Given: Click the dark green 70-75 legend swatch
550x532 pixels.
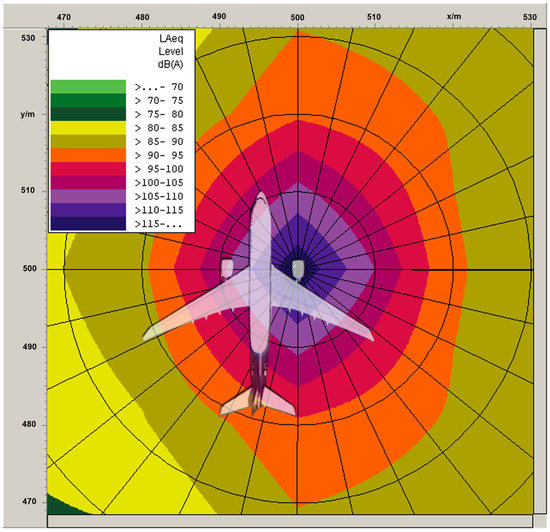Looking at the screenshot, I should click(88, 100).
